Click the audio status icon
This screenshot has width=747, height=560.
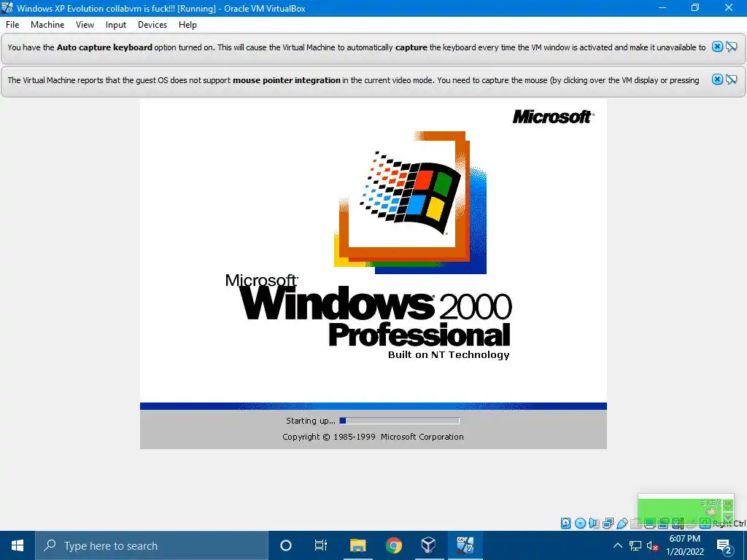tap(594, 524)
